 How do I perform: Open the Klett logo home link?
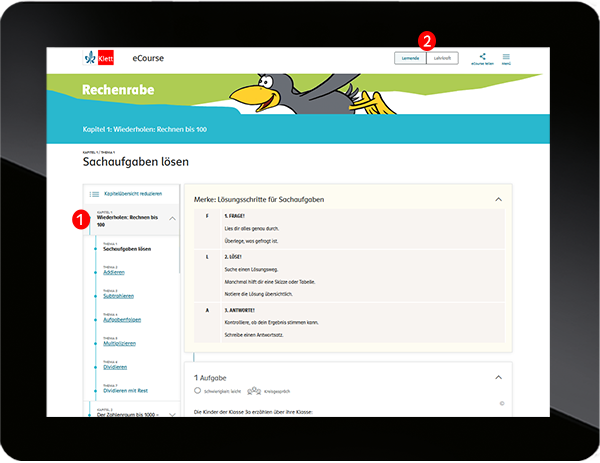click(x=99, y=58)
